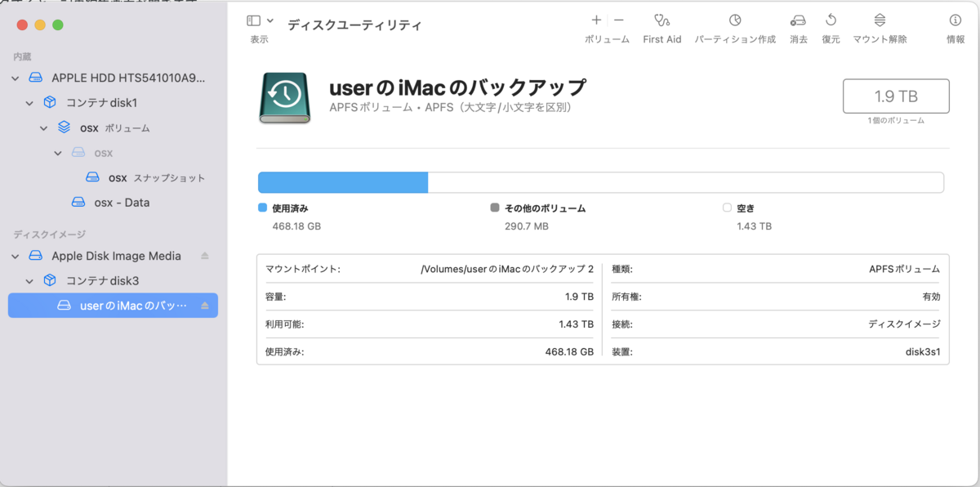Screen dimensions: 980x487
Task: Open the 情報 info button
Action: click(x=955, y=20)
